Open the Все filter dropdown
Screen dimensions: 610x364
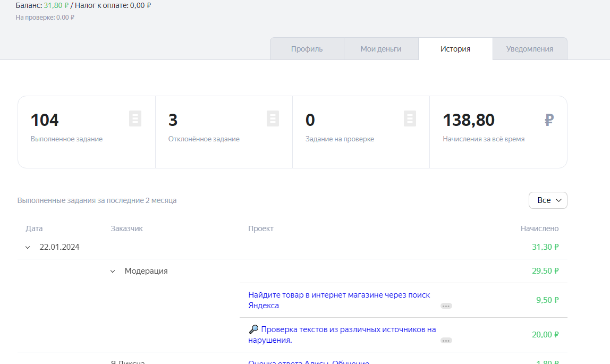[548, 200]
